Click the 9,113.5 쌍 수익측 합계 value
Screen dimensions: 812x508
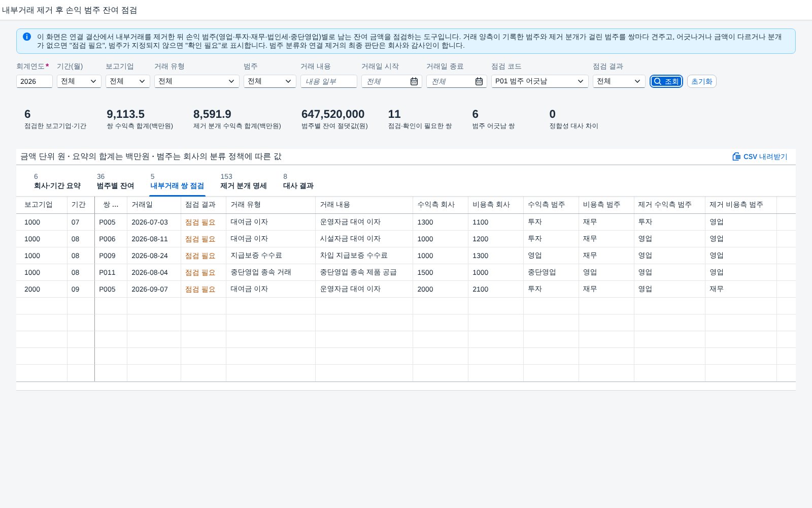pyautogui.click(x=125, y=114)
